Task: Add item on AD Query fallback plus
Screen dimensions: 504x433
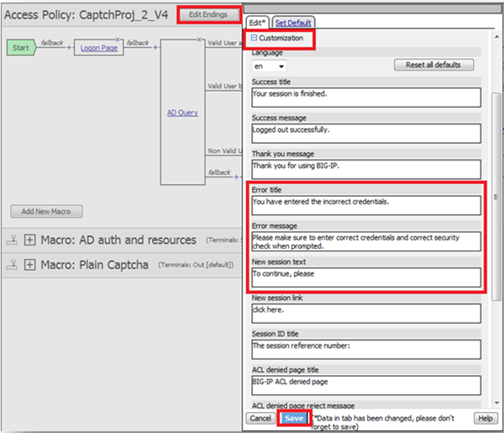Action: pyautogui.click(x=237, y=177)
